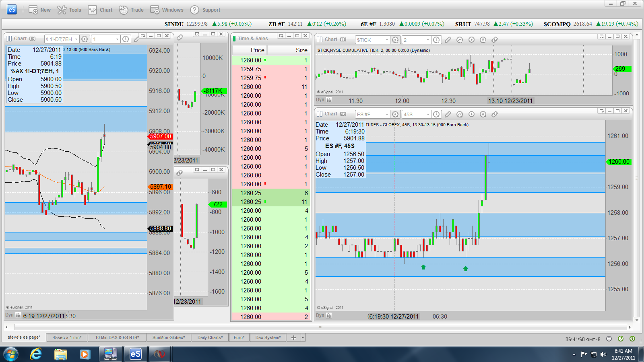The height and width of the screenshot is (362, 644).
Task: Open studies icon in $TICK chart toolbar
Action: pyautogui.click(x=460, y=40)
